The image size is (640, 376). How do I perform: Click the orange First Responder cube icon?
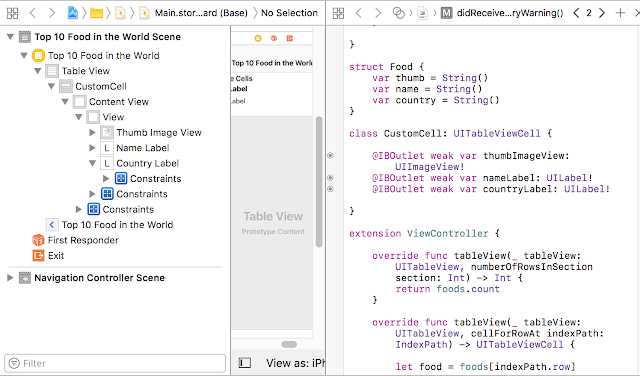click(38, 240)
